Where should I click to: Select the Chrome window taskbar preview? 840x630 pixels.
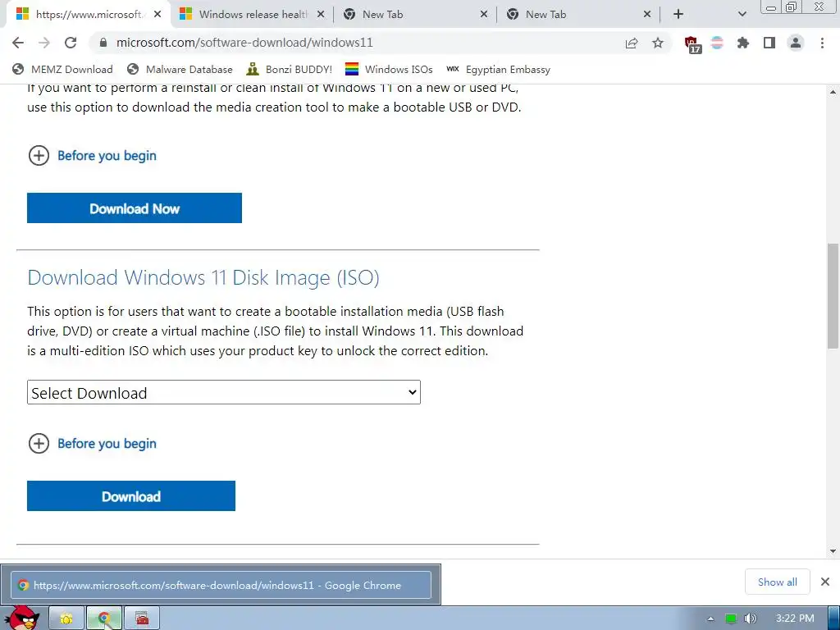click(x=221, y=585)
